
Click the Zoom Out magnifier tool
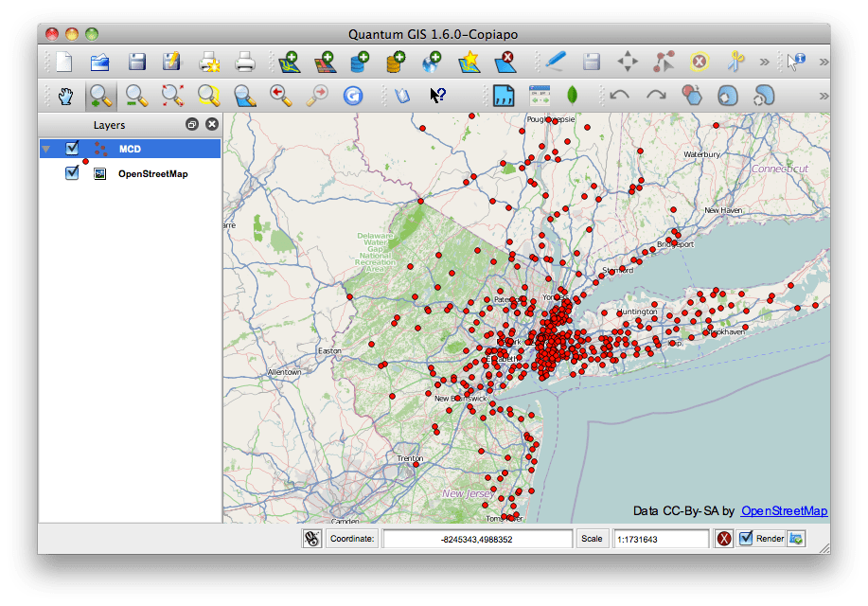tap(137, 96)
